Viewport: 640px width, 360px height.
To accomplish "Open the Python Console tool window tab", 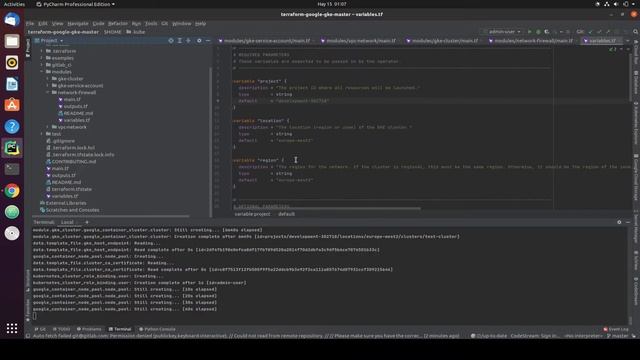I will [157, 329].
